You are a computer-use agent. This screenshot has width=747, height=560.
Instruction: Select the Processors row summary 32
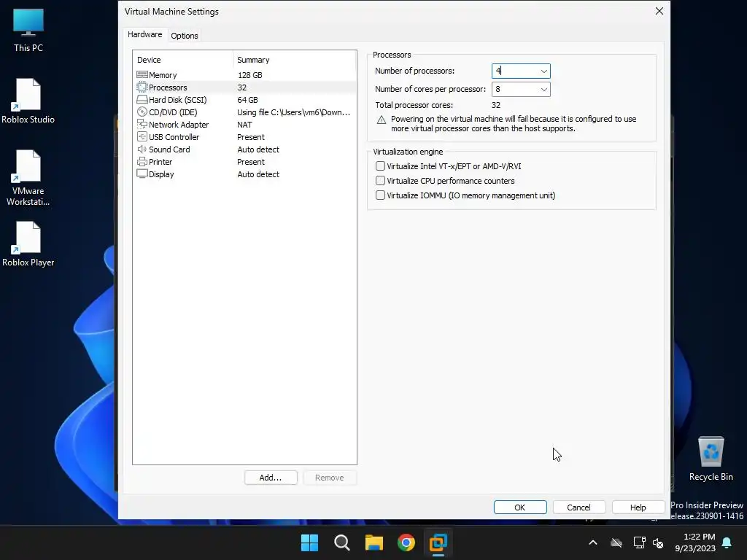click(242, 87)
